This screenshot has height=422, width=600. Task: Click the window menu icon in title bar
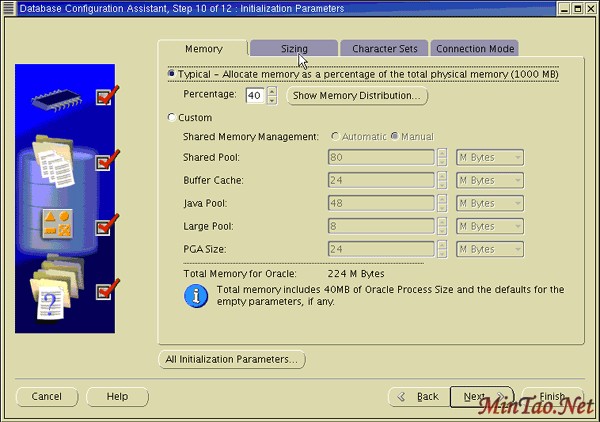coord(8,8)
